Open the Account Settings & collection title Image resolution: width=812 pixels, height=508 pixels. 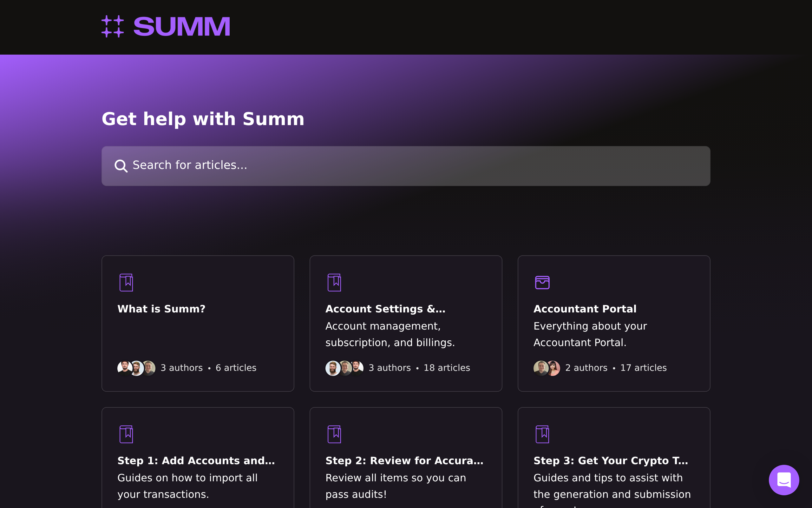[x=385, y=309]
